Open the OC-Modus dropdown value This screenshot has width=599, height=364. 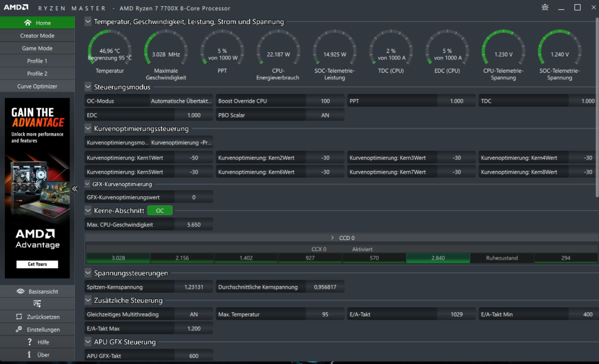coord(181,101)
